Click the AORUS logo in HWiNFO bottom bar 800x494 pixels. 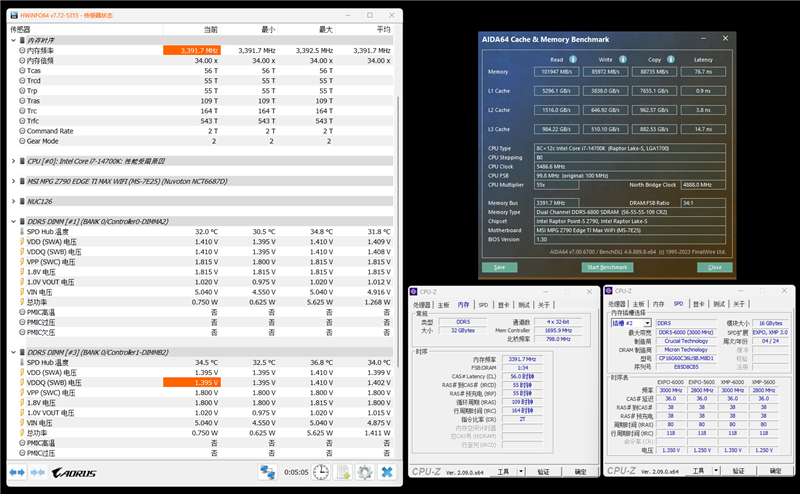[x=74, y=473]
